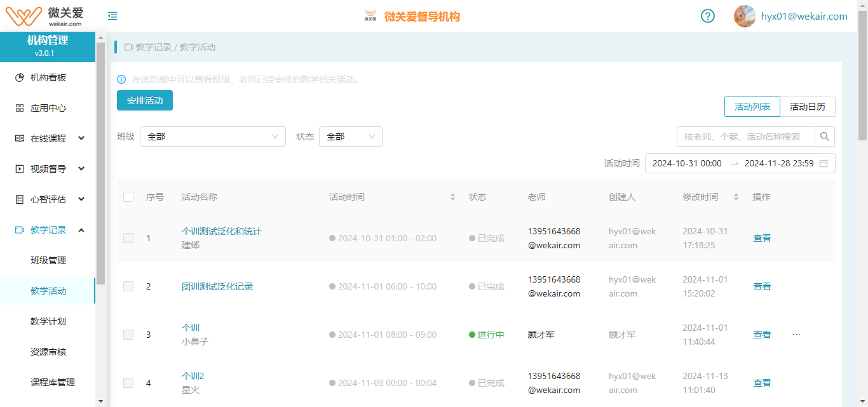Open the class filter dropdown

(x=212, y=137)
